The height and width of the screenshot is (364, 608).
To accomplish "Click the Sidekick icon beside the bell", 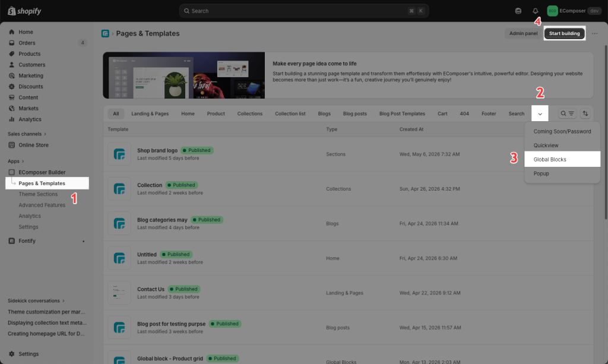I will tap(518, 11).
